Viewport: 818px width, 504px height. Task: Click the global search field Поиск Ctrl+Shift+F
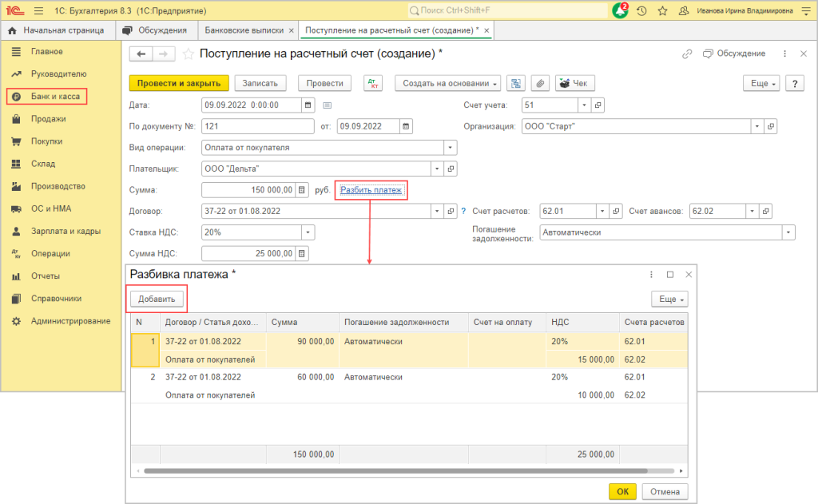coord(507,10)
